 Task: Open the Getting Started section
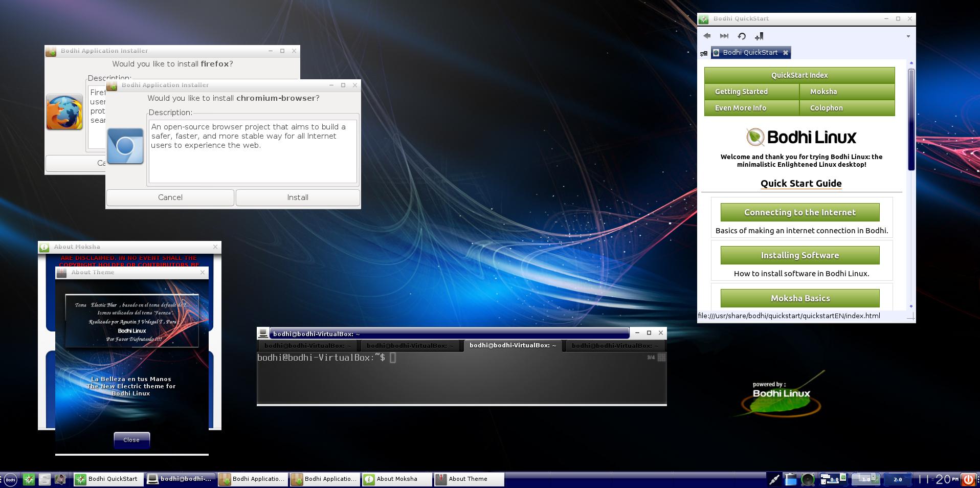point(751,92)
